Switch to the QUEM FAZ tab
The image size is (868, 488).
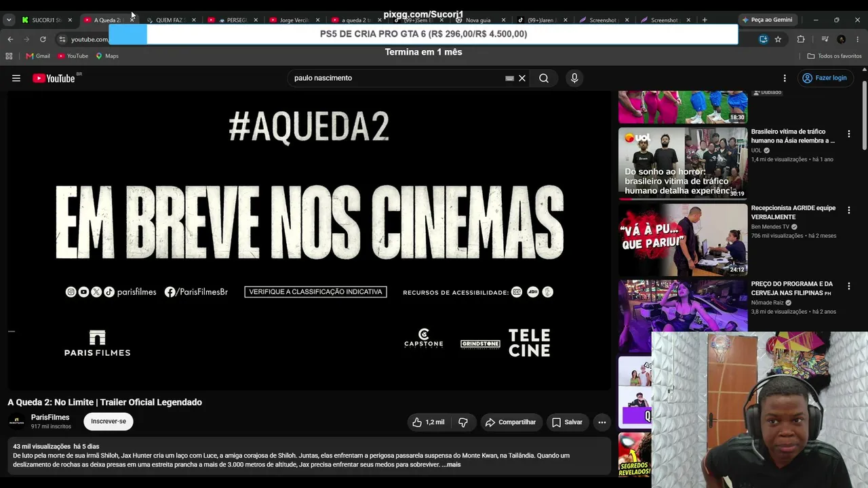click(x=172, y=20)
